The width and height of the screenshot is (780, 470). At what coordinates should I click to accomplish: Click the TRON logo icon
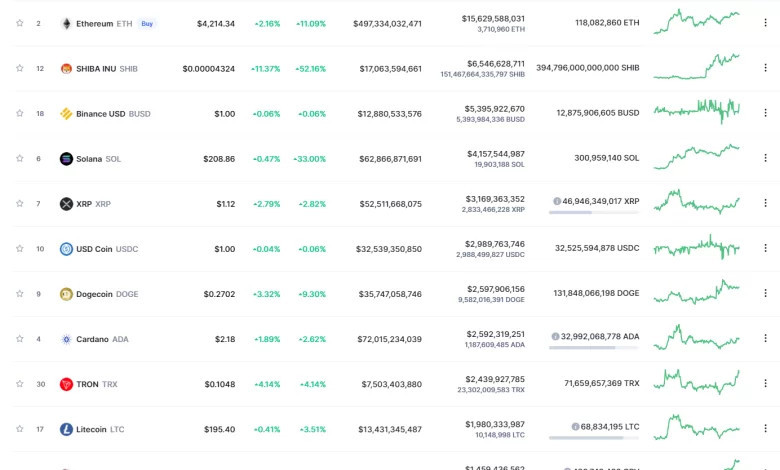[x=66, y=384]
